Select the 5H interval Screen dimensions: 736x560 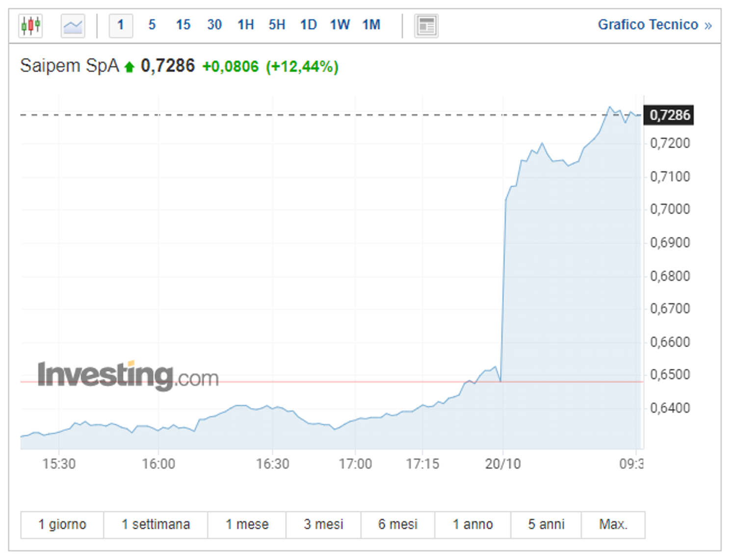tap(277, 25)
